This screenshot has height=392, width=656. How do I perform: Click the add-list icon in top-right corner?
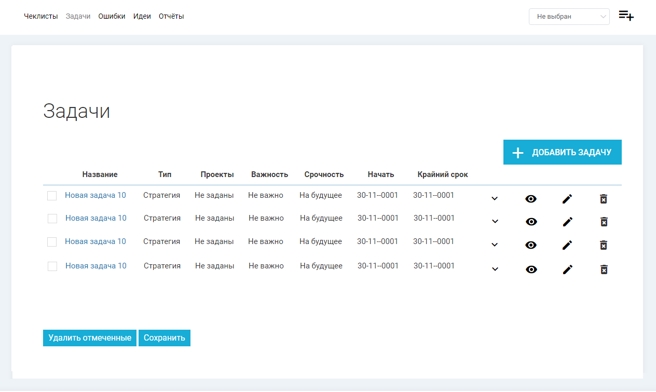[626, 16]
